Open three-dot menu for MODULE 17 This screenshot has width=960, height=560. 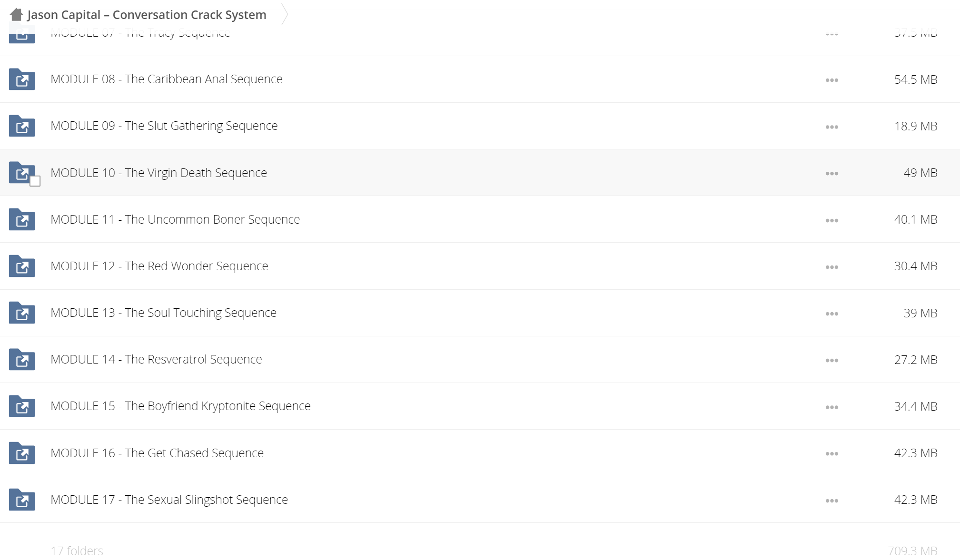coord(831,501)
